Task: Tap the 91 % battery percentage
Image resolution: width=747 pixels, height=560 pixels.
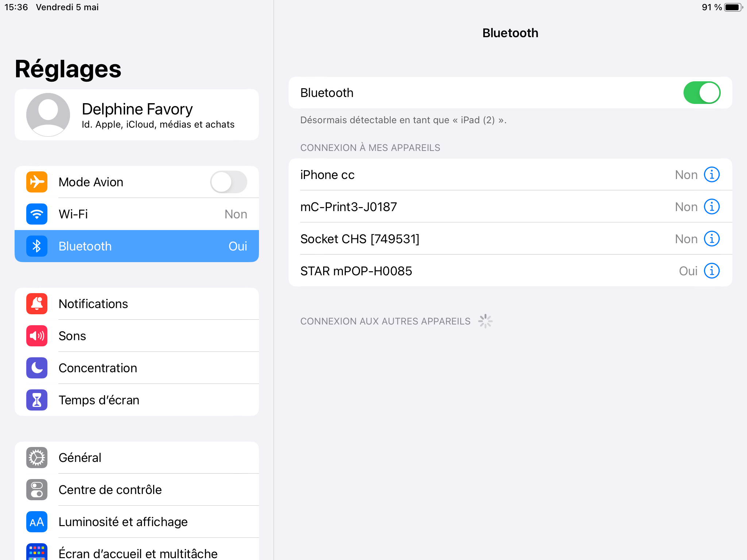Action: pyautogui.click(x=712, y=7)
